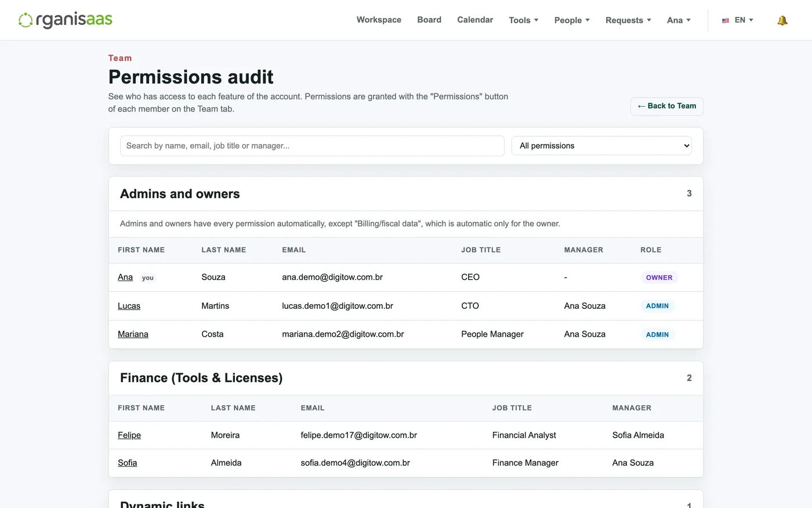The width and height of the screenshot is (812, 508).
Task: Click the Team breadcrumb label
Action: pos(120,58)
